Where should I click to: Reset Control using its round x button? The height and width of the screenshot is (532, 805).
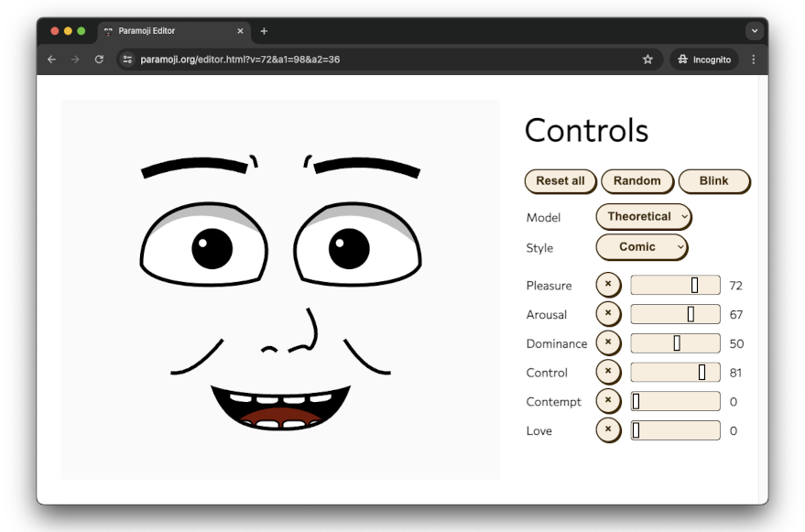pos(608,373)
